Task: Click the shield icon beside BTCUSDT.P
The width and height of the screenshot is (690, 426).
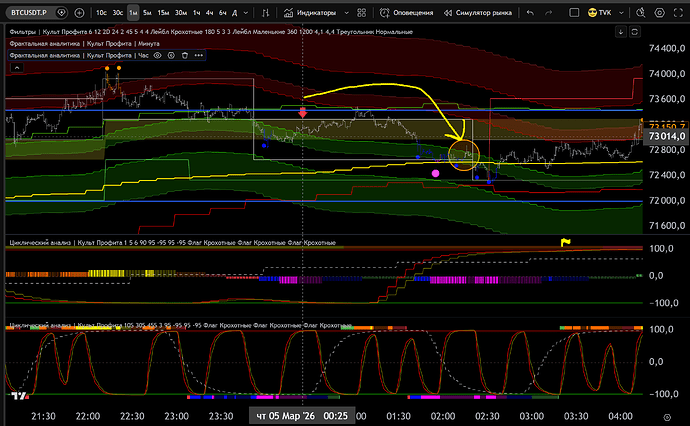Action: (x=63, y=12)
